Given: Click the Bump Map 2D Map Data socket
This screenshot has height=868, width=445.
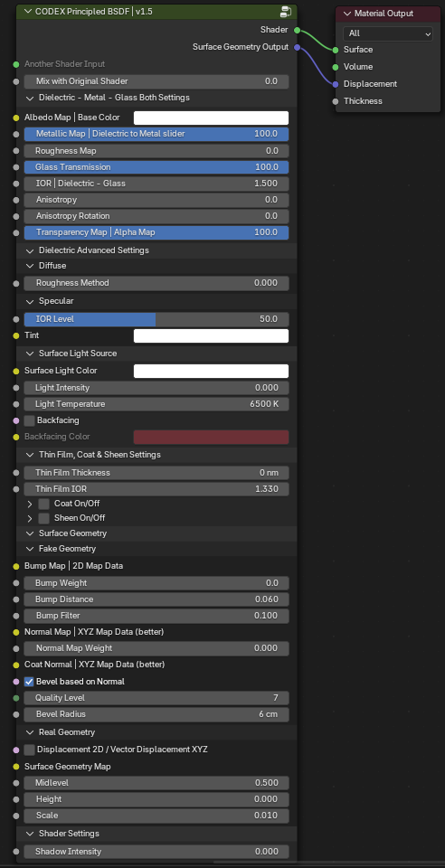Looking at the screenshot, I should coord(16,566).
